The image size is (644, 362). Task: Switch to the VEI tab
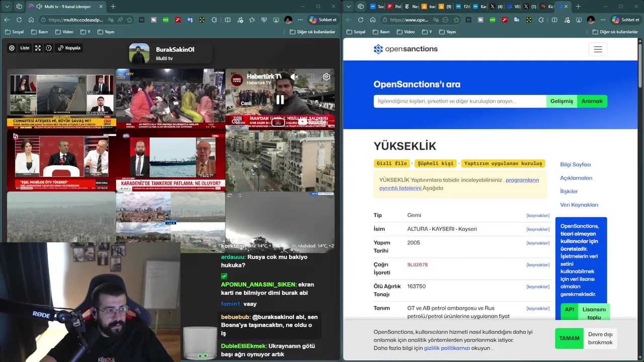point(514,7)
